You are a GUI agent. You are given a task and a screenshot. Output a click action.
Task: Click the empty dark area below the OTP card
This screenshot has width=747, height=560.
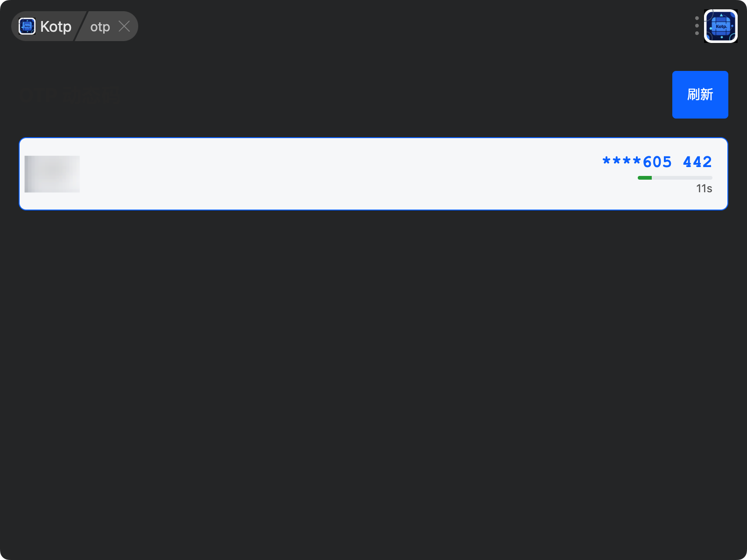point(373,373)
